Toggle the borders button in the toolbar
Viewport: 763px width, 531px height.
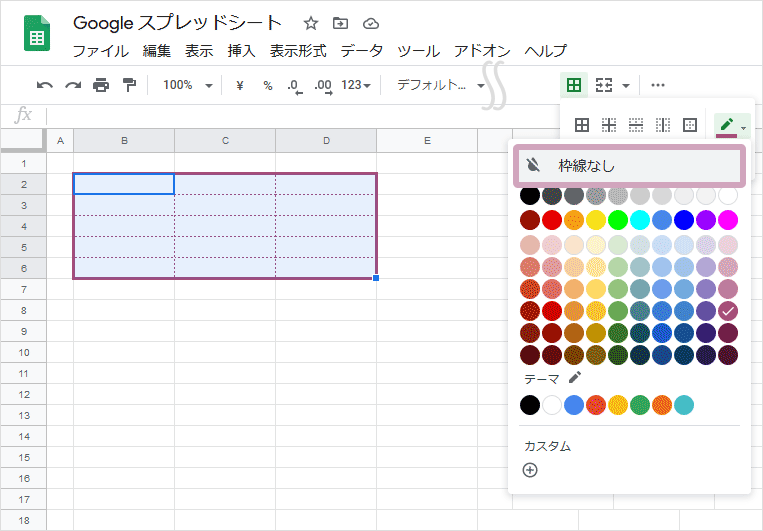click(x=574, y=85)
